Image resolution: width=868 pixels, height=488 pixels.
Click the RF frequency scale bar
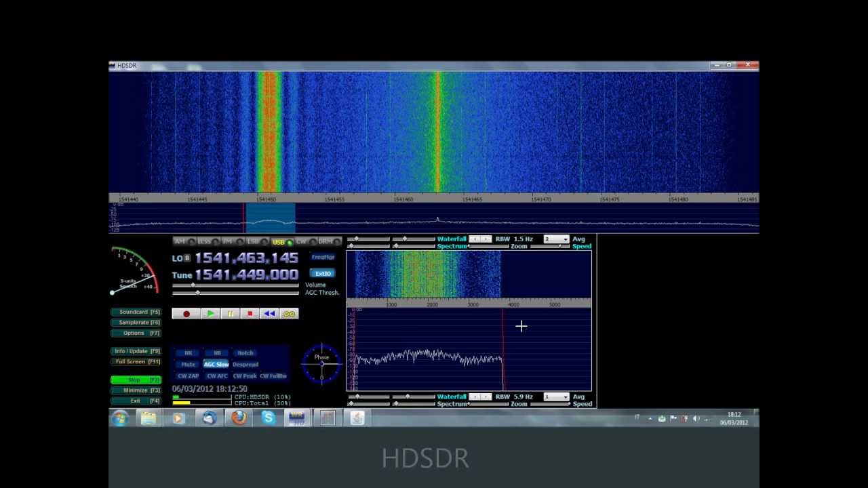434,199
